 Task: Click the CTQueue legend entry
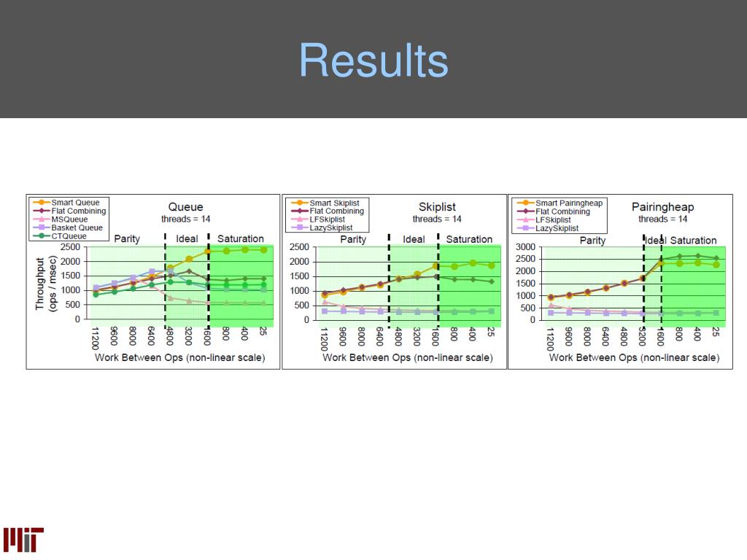(x=60, y=236)
